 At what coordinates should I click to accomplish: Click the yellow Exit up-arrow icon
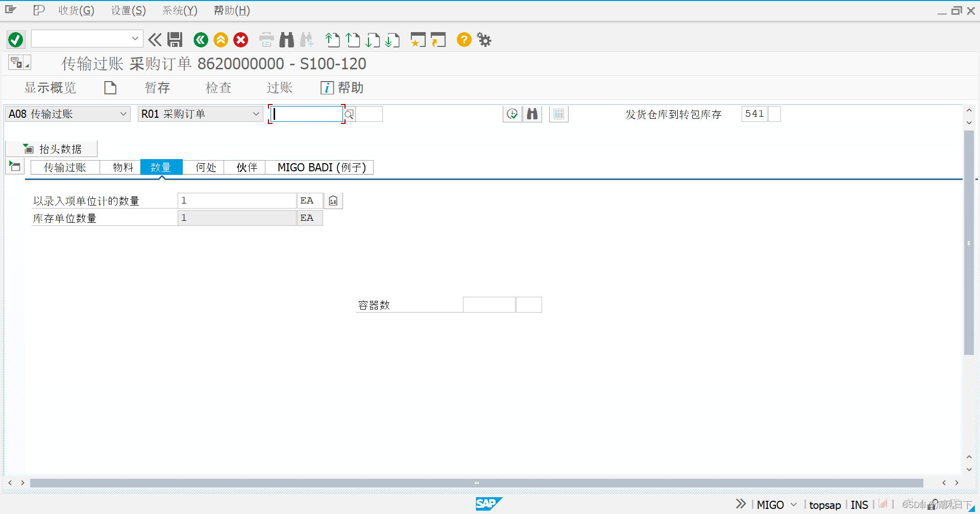tap(221, 39)
